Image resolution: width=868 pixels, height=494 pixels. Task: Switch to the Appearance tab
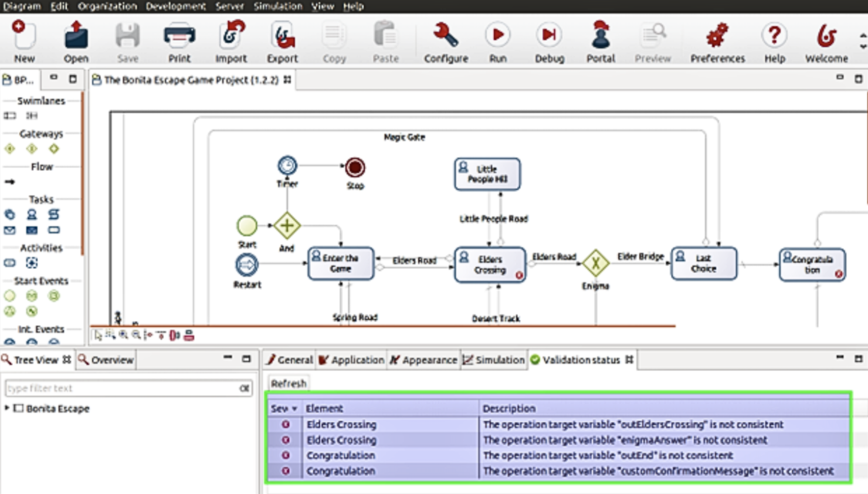[423, 360]
